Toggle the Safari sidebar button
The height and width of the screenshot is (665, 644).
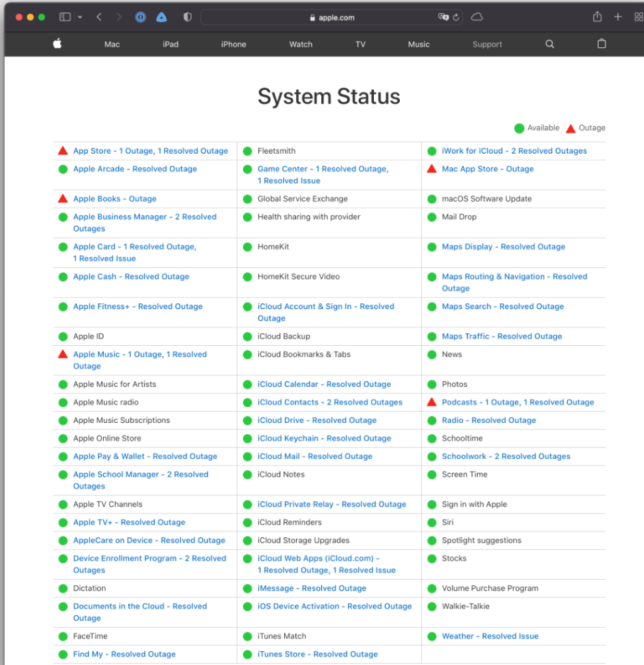click(x=65, y=17)
